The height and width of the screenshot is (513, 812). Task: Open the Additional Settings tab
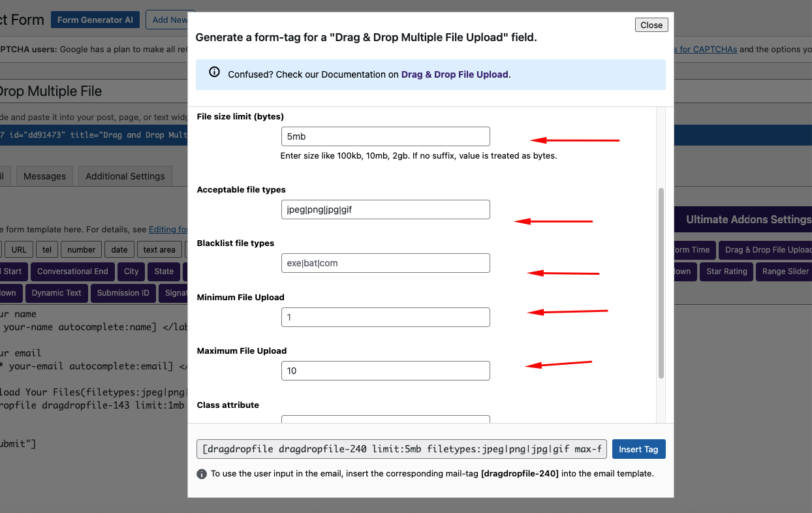pyautogui.click(x=125, y=176)
